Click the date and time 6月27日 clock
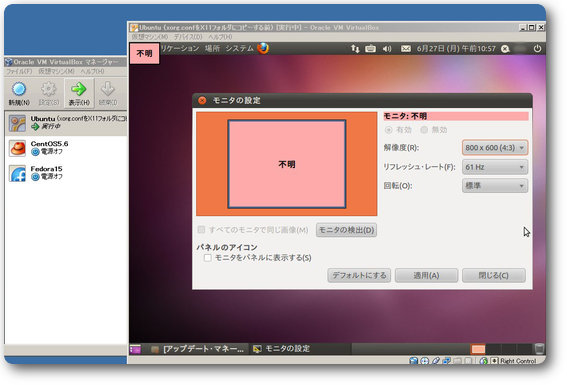Viewport: 567px width, 385px height. pyautogui.click(x=456, y=48)
